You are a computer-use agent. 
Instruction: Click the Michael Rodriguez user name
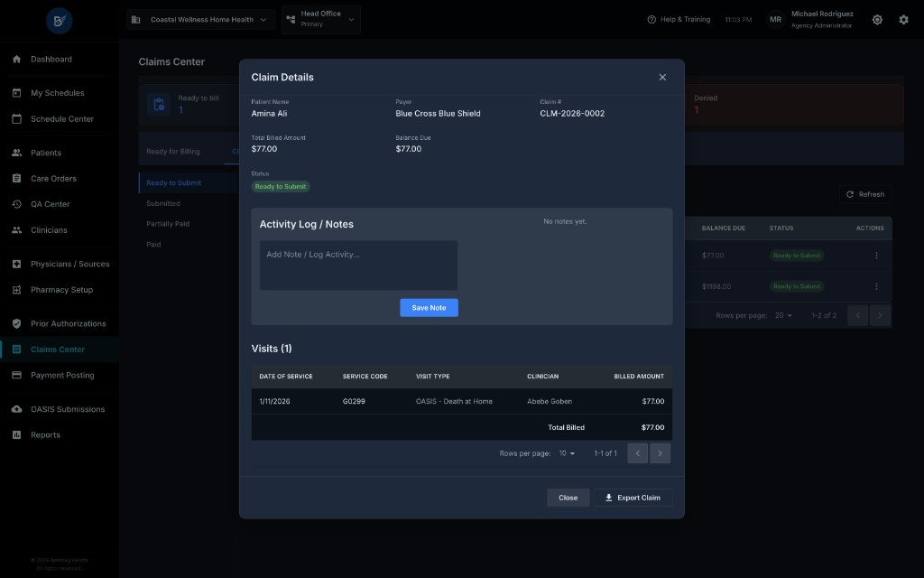pyautogui.click(x=822, y=14)
